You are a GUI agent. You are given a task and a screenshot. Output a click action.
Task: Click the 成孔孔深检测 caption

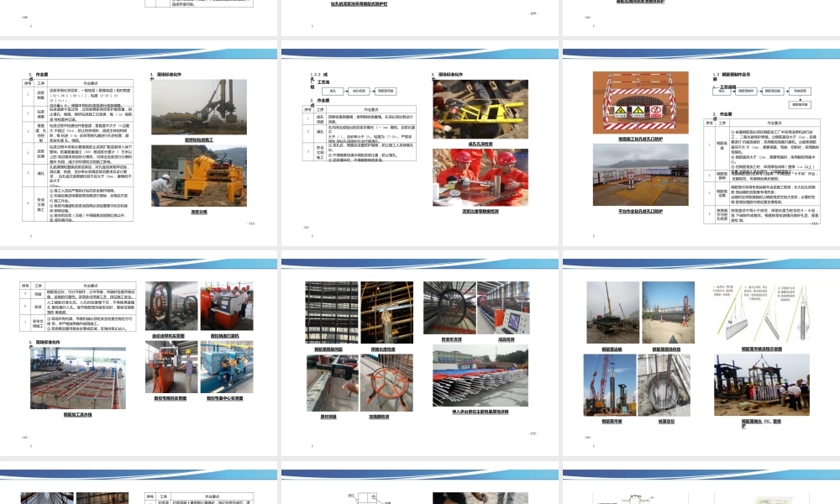pyautogui.click(x=480, y=144)
